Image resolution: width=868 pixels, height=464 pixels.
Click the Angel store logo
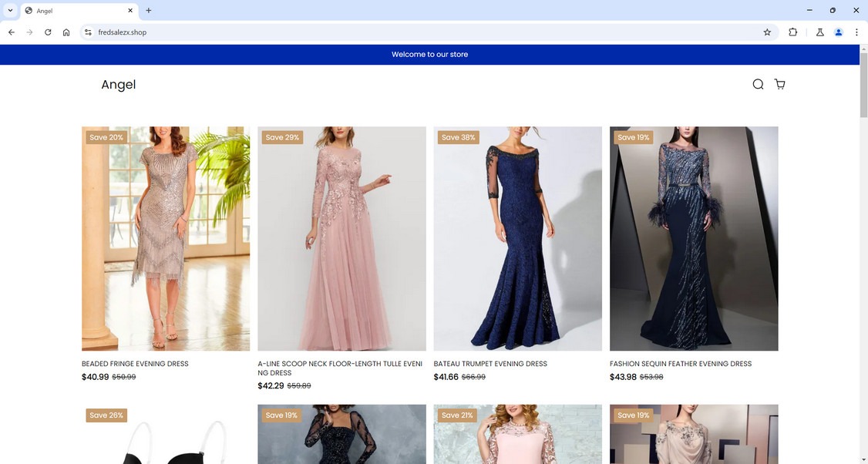[x=119, y=84]
